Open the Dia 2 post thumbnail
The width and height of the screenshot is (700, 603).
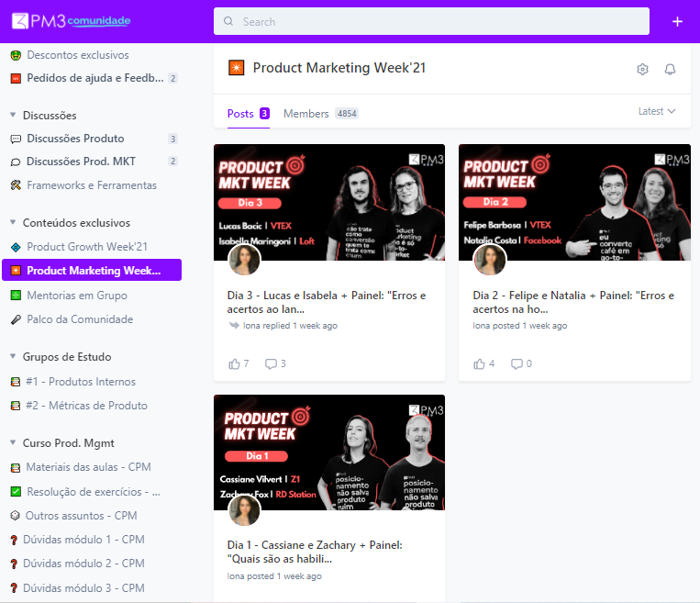574,202
